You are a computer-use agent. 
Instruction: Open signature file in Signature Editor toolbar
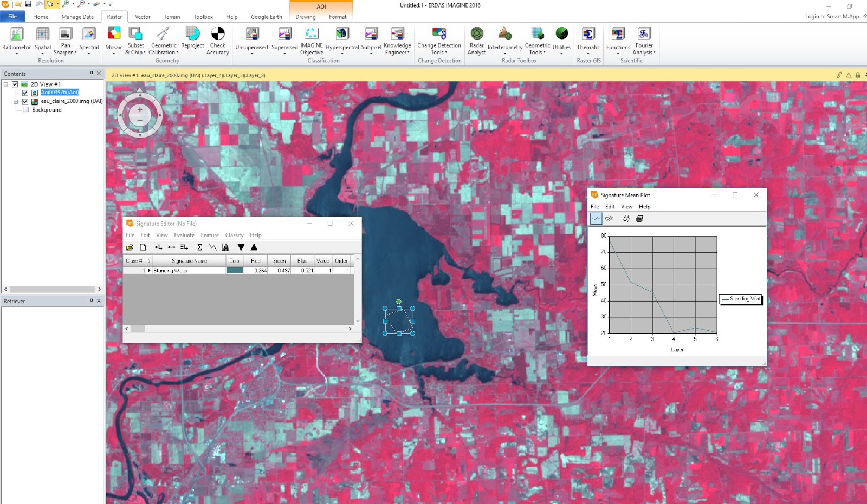[130, 247]
